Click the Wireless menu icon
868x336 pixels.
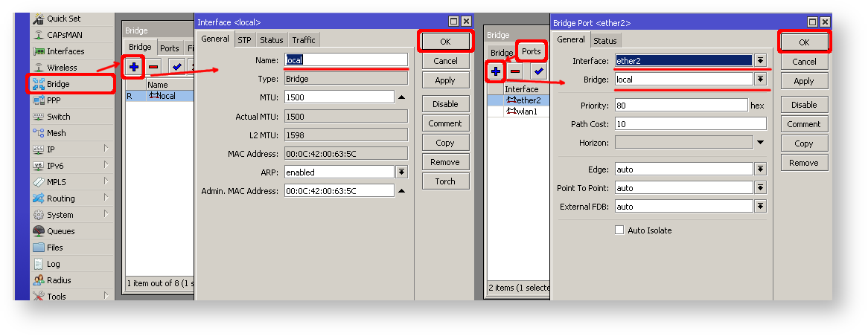[x=39, y=68]
